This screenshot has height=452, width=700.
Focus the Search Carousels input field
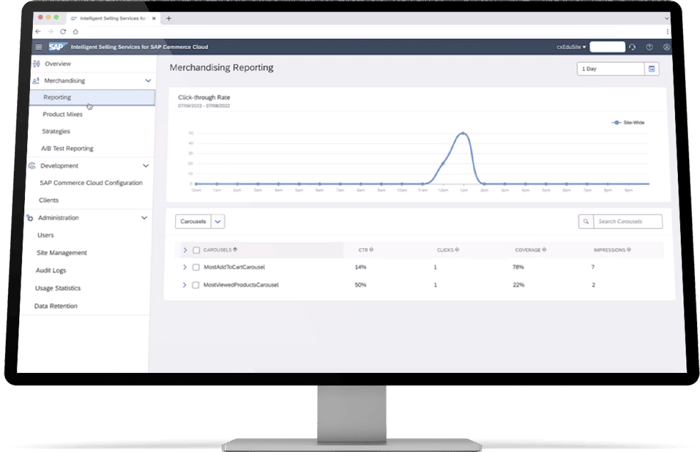click(x=628, y=222)
